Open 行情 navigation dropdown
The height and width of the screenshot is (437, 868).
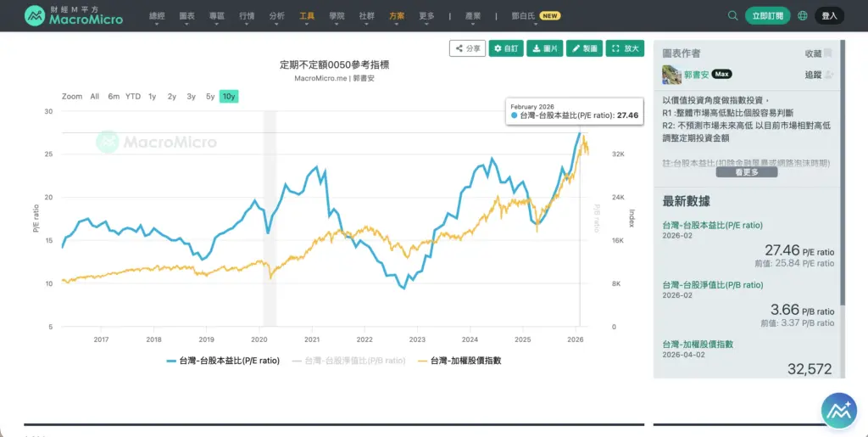tap(247, 17)
